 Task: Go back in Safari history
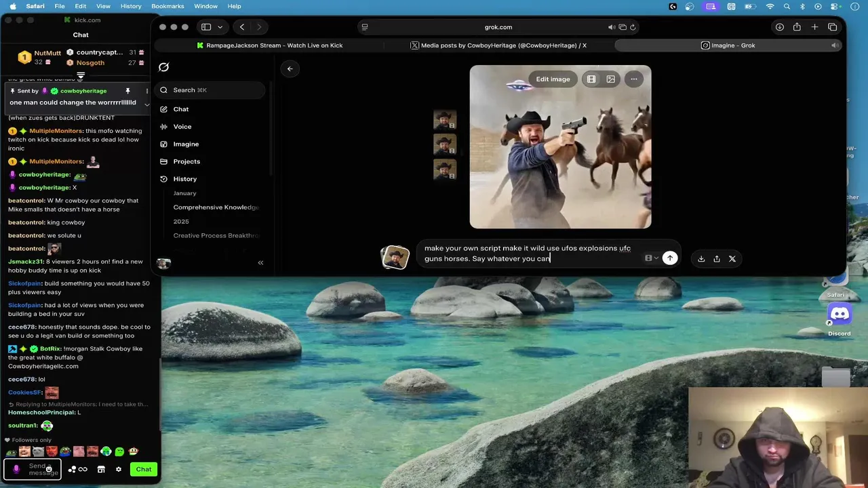pos(242,27)
